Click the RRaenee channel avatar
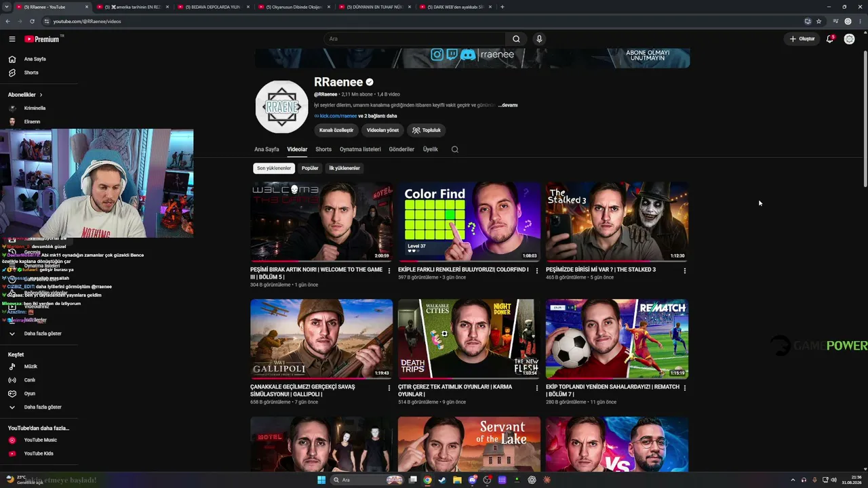 click(x=281, y=106)
